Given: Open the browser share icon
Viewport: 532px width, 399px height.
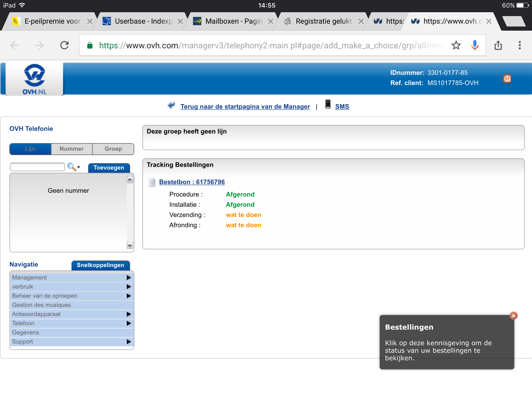Looking at the screenshot, I should click(x=498, y=45).
